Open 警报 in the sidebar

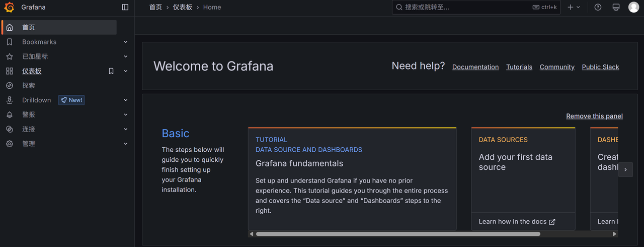tap(29, 114)
